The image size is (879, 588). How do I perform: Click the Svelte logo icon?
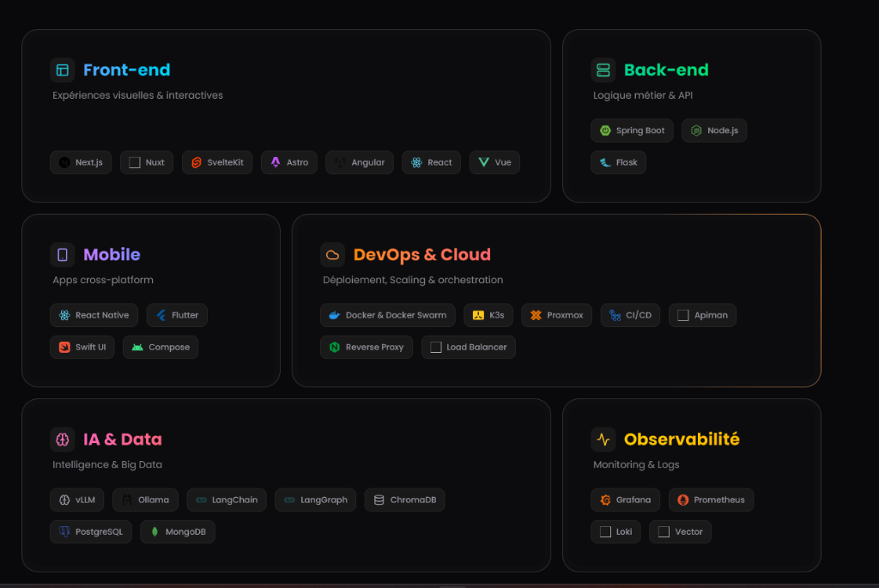(197, 163)
